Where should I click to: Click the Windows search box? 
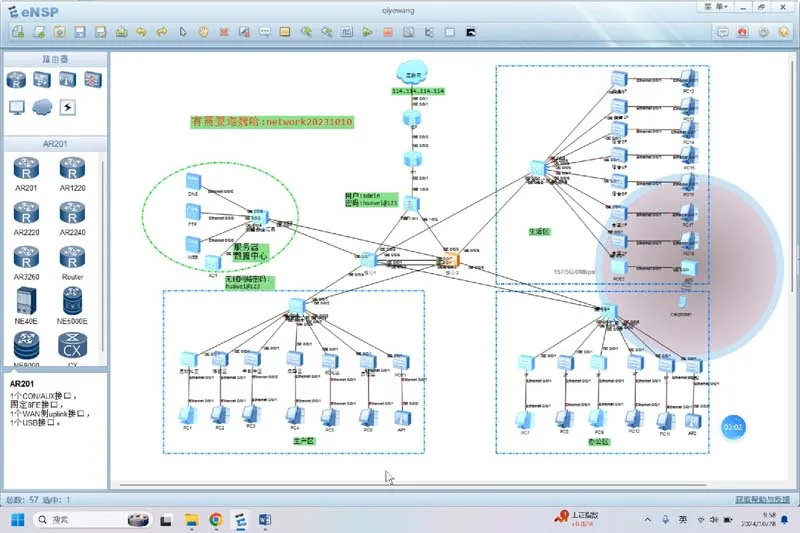pos(80,520)
